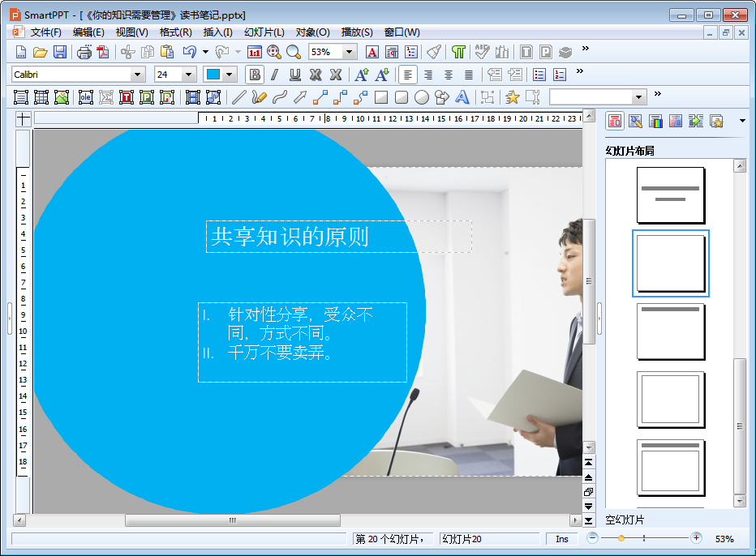Align text left
The height and width of the screenshot is (556, 756).
(x=407, y=75)
